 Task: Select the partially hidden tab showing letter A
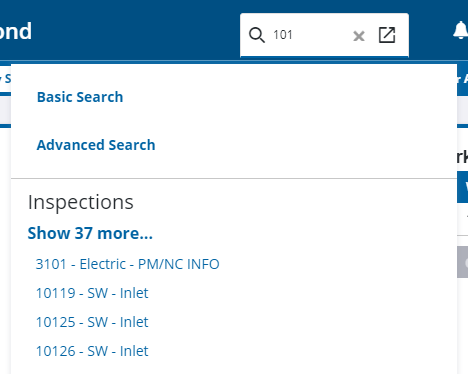pyautogui.click(x=463, y=79)
